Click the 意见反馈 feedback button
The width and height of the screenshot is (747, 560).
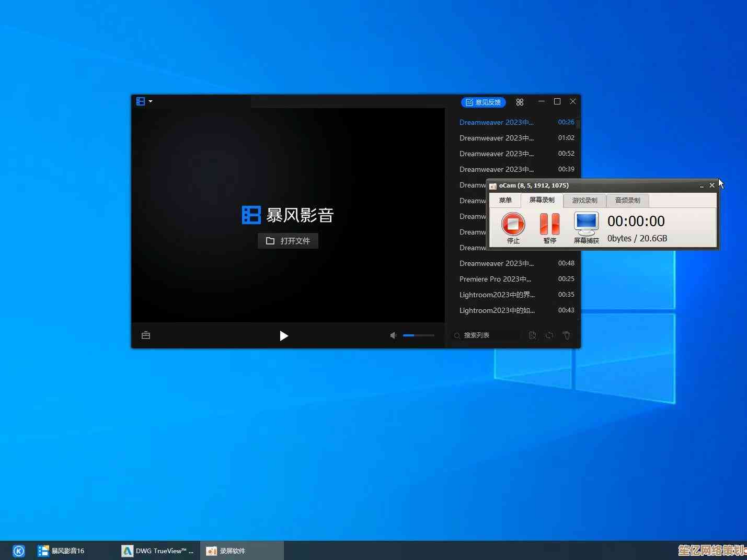pos(484,102)
